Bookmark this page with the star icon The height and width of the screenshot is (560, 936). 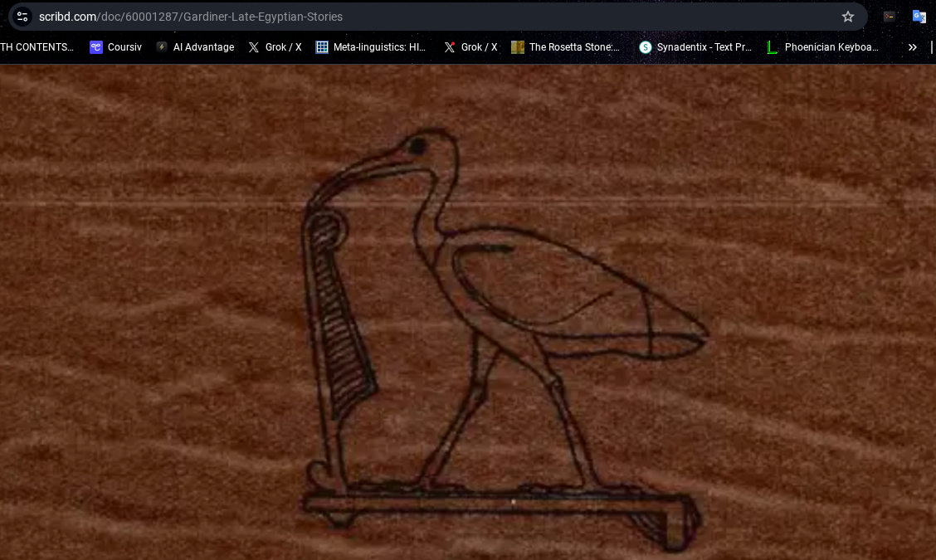click(847, 17)
